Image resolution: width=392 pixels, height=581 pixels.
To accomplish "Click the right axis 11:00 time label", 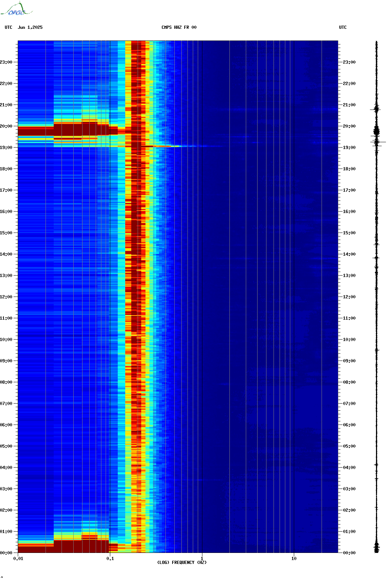I will (x=349, y=318).
